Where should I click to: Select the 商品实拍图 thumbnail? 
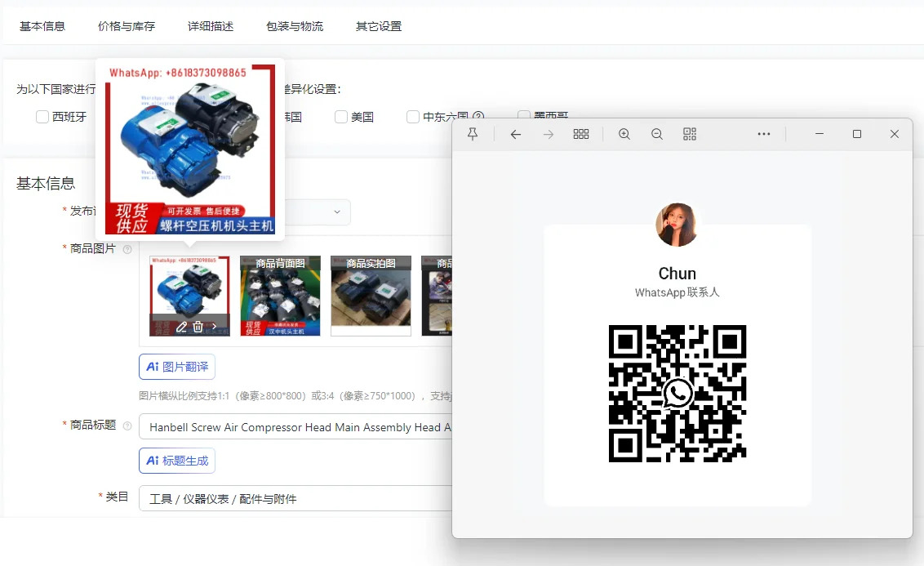371,296
